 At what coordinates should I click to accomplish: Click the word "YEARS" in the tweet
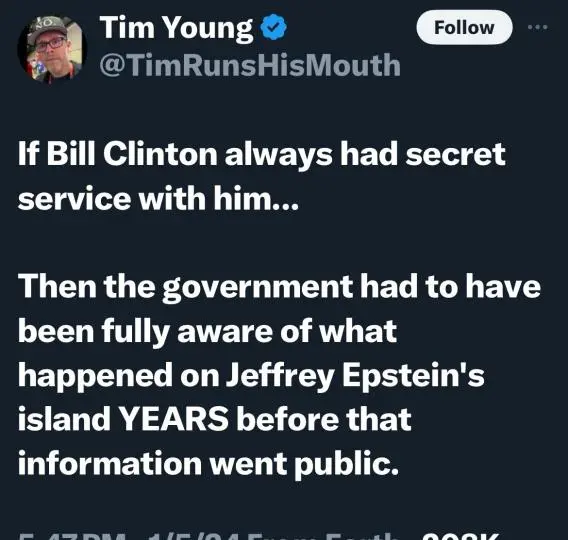(x=174, y=419)
